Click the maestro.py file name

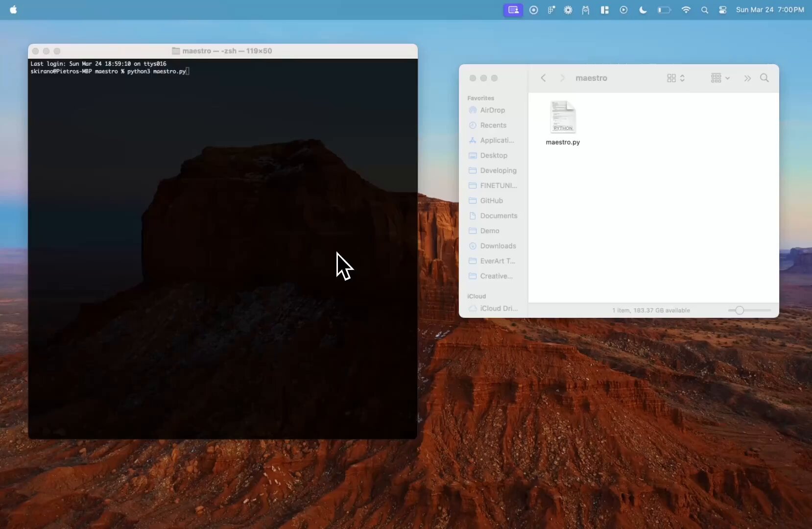(563, 142)
